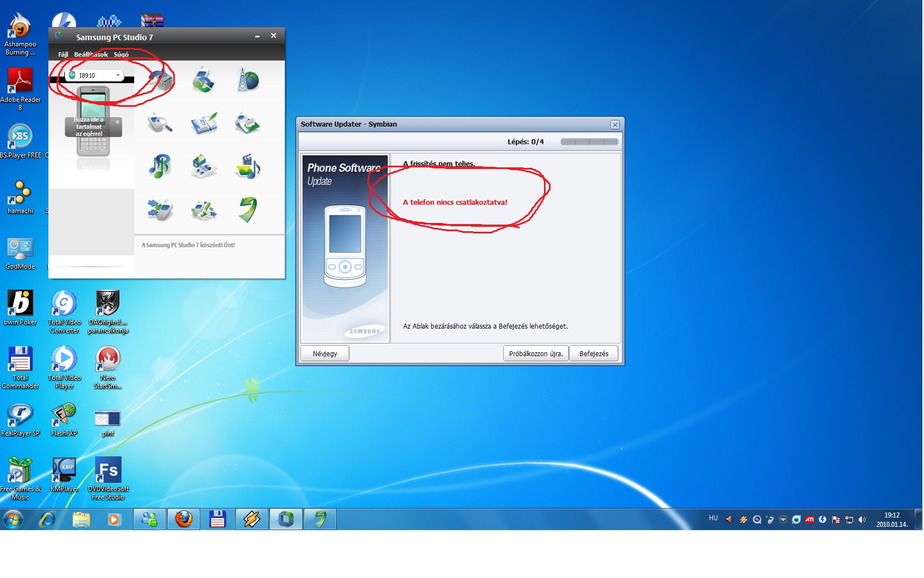This screenshot has width=924, height=578.
Task: Open Windows Explorer folder on the taskbar
Action: point(81,519)
